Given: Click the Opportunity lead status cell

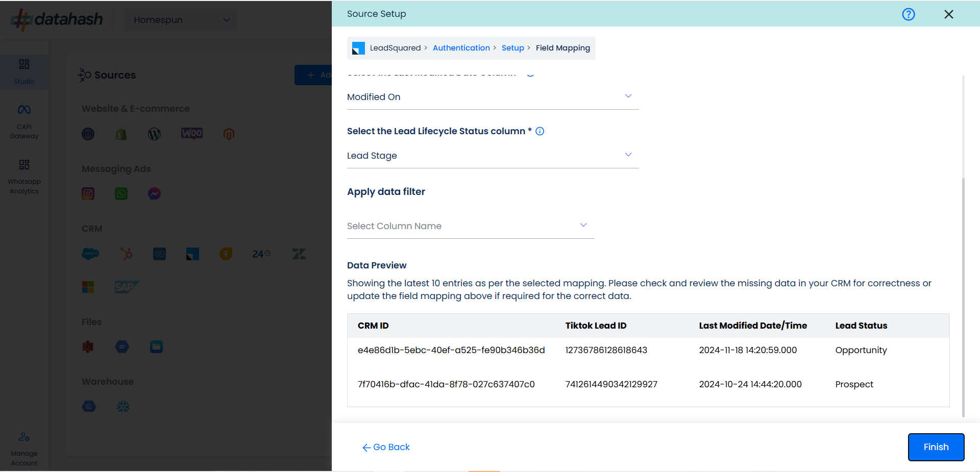Looking at the screenshot, I should (861, 350).
